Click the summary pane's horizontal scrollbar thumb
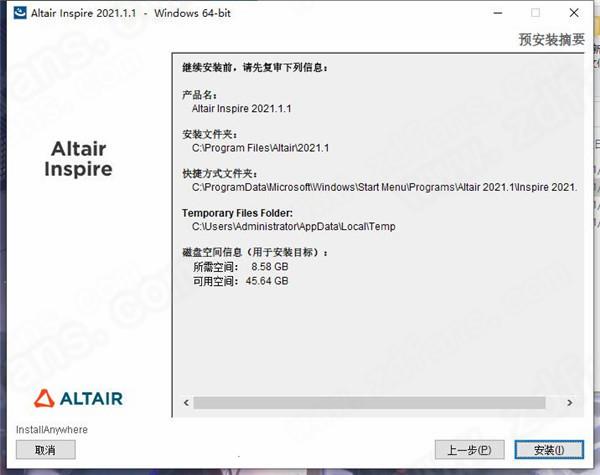Image resolution: width=600 pixels, height=475 pixels. point(369,403)
